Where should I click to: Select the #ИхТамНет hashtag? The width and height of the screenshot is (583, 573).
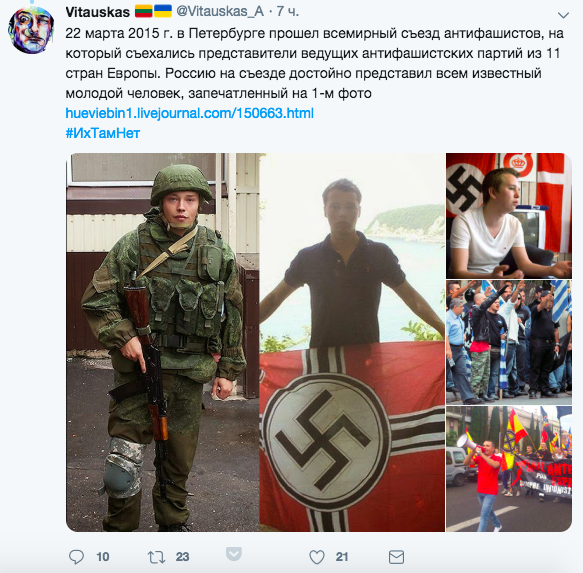coord(103,133)
